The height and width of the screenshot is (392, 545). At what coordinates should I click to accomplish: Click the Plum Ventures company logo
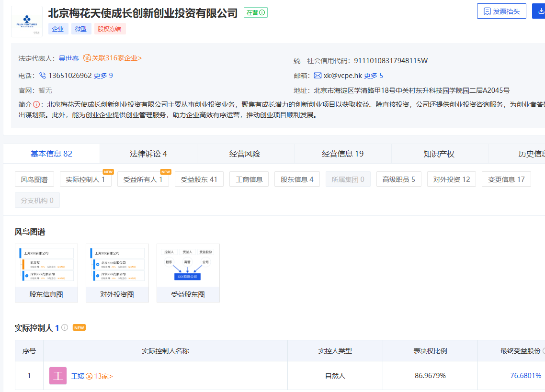tap(27, 22)
